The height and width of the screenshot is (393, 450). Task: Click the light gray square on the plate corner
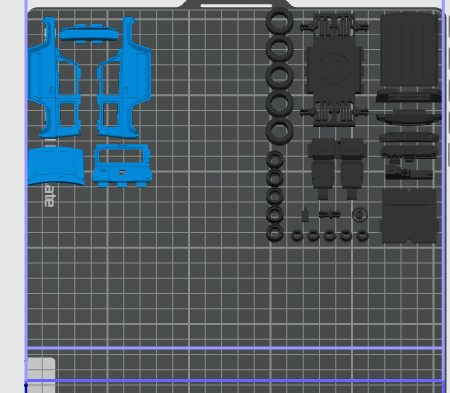coord(41,375)
